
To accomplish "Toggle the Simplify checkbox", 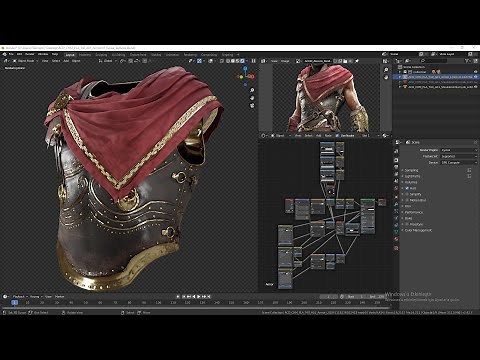I will click(x=407, y=194).
